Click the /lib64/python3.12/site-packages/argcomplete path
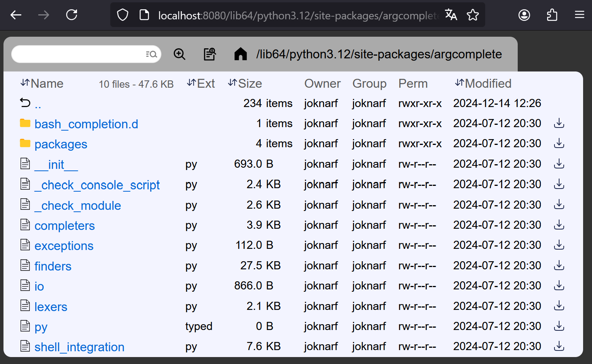The width and height of the screenshot is (592, 364). coord(379,54)
